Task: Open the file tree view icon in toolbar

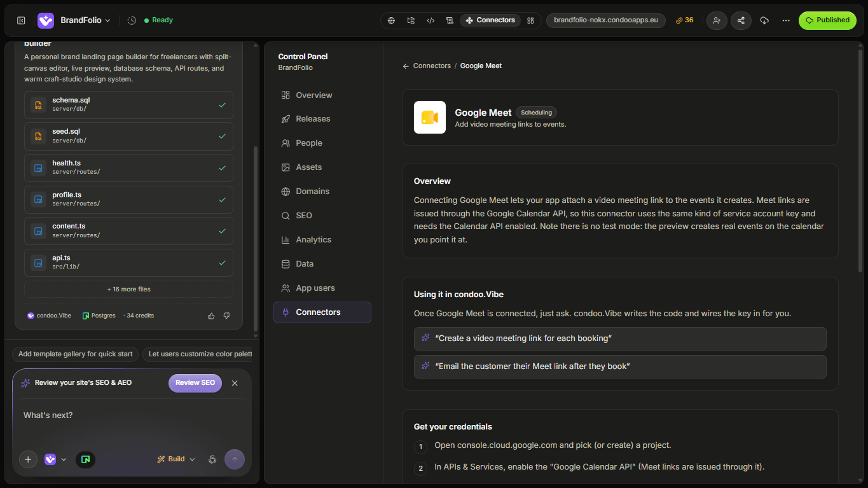Action: point(411,20)
